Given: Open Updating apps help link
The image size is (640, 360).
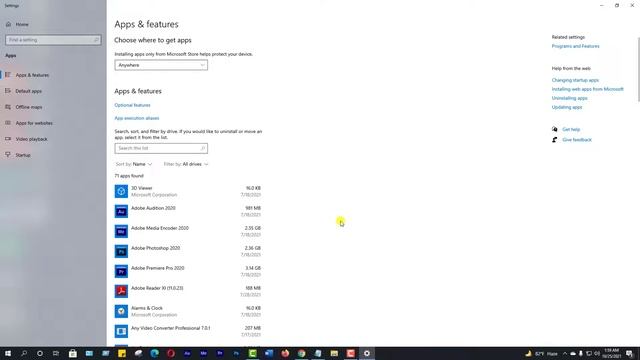Looking at the screenshot, I should (567, 107).
